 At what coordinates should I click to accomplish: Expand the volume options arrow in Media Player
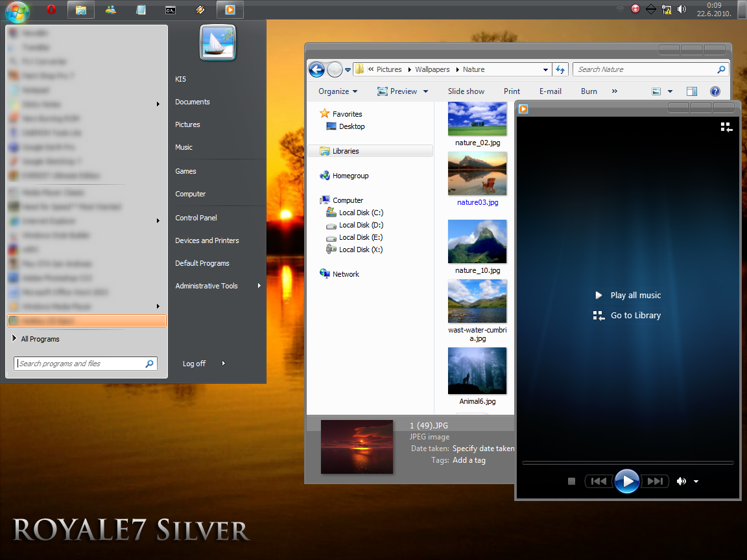click(695, 481)
